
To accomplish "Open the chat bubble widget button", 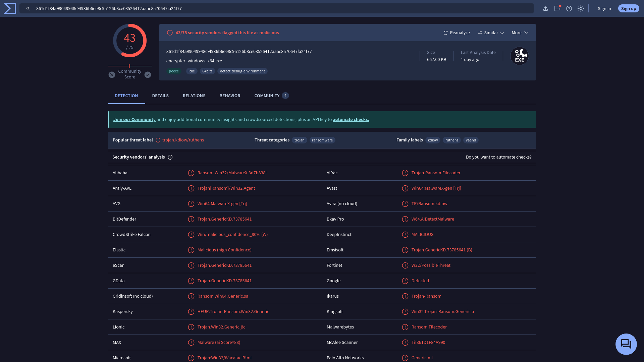I will (626, 344).
